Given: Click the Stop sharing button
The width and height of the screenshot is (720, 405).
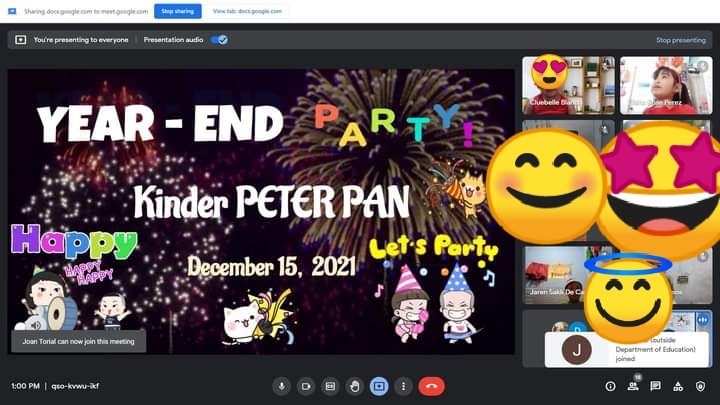Looking at the screenshot, I should coord(178,11).
